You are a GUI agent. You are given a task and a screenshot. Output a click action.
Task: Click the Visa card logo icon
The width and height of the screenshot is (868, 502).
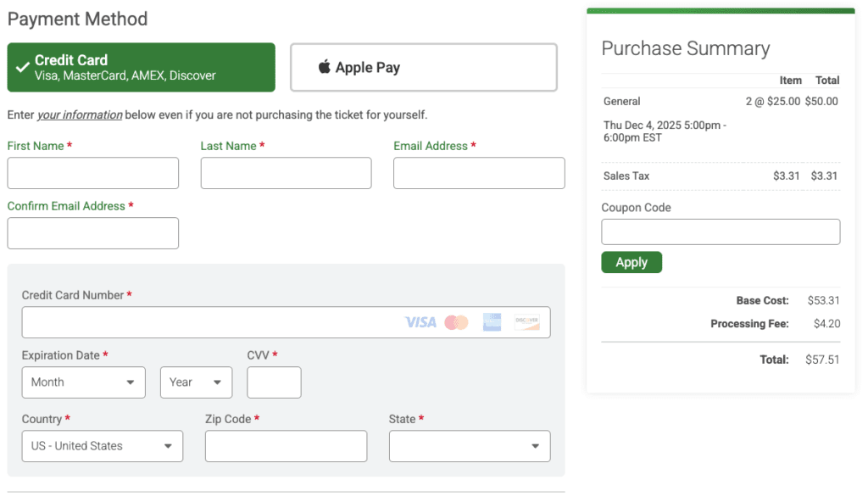pos(420,322)
